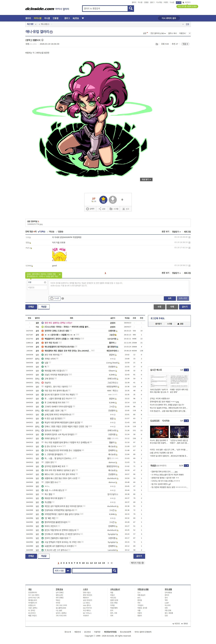This screenshot has width=216, height=644.
Task: Expand the gallery info arrow beside 이용안내
Action: [189, 33]
